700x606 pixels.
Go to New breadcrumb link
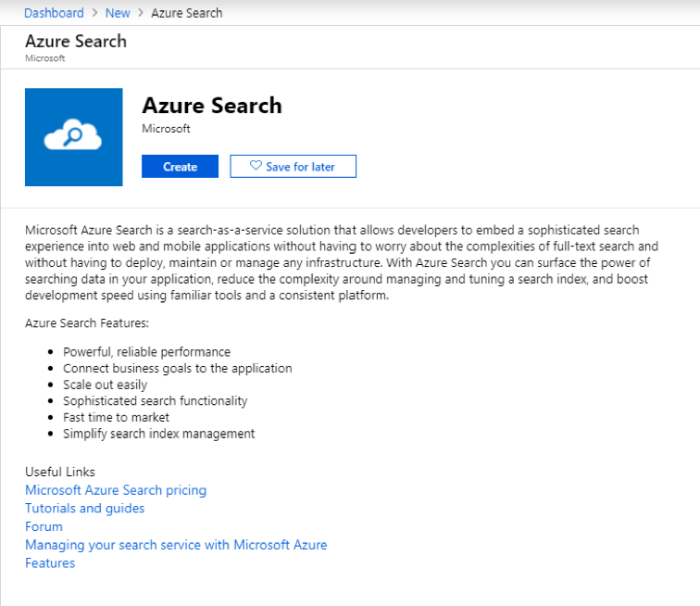[118, 13]
